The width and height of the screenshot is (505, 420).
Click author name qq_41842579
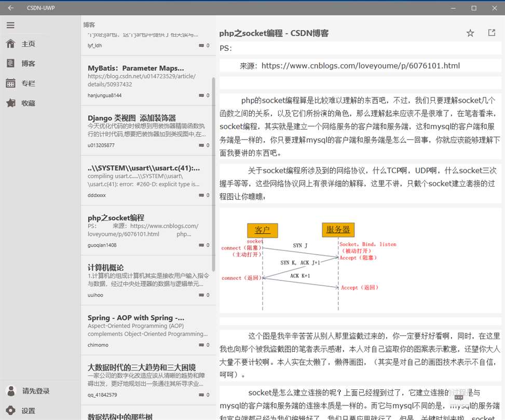102,395
